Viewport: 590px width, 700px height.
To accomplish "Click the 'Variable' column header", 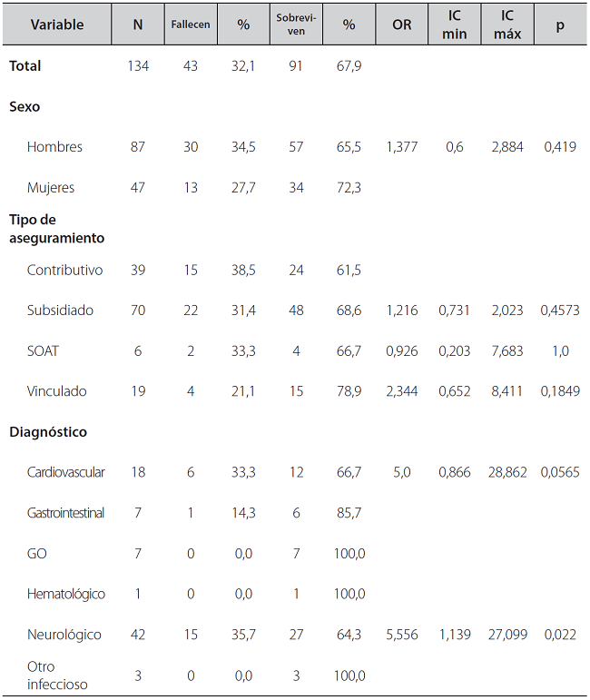I will click(55, 25).
